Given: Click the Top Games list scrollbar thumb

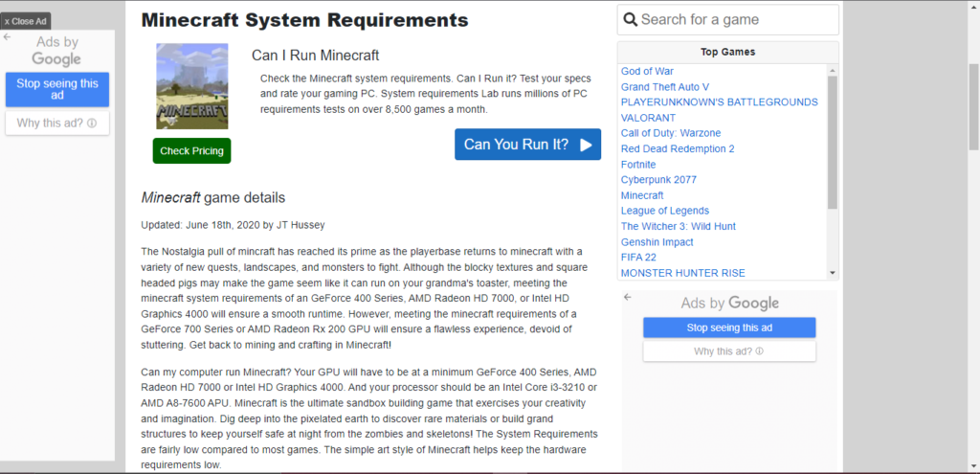Looking at the screenshot, I should click(832, 143).
